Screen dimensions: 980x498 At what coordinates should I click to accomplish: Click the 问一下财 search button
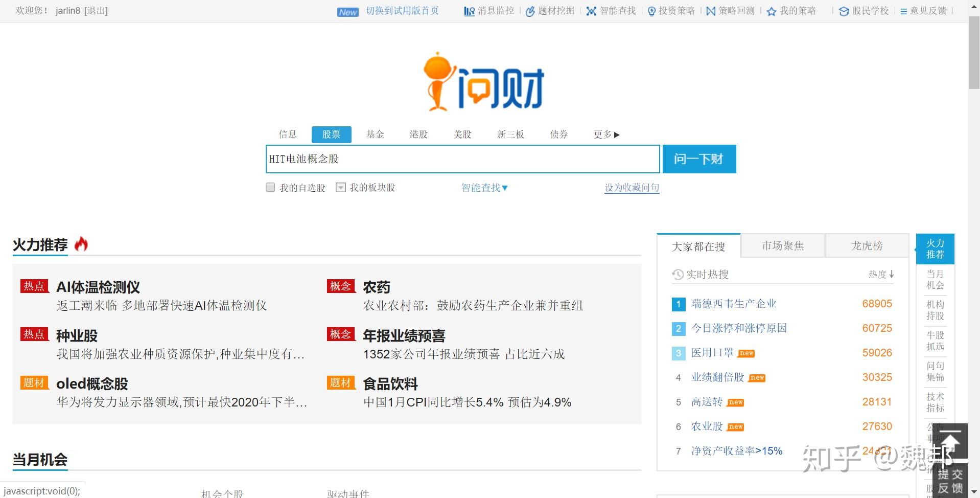(699, 159)
